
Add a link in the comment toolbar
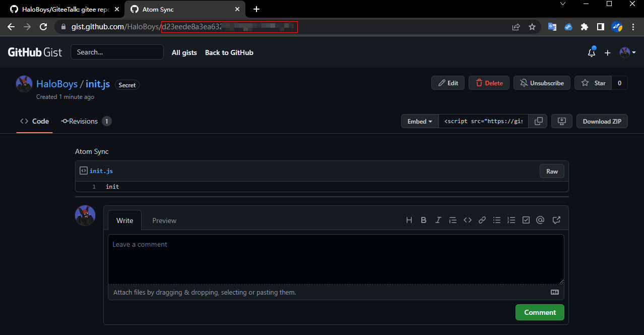482,220
